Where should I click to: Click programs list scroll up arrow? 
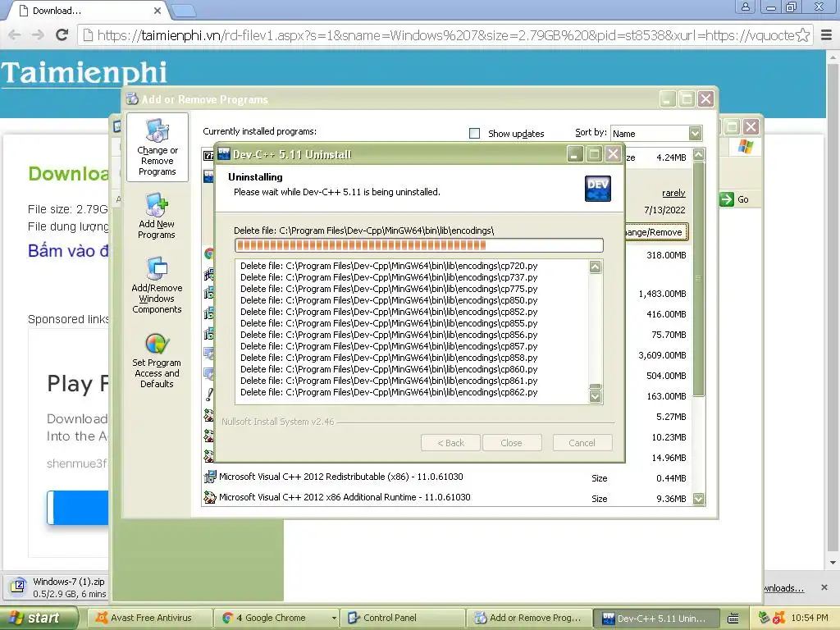pyautogui.click(x=699, y=155)
